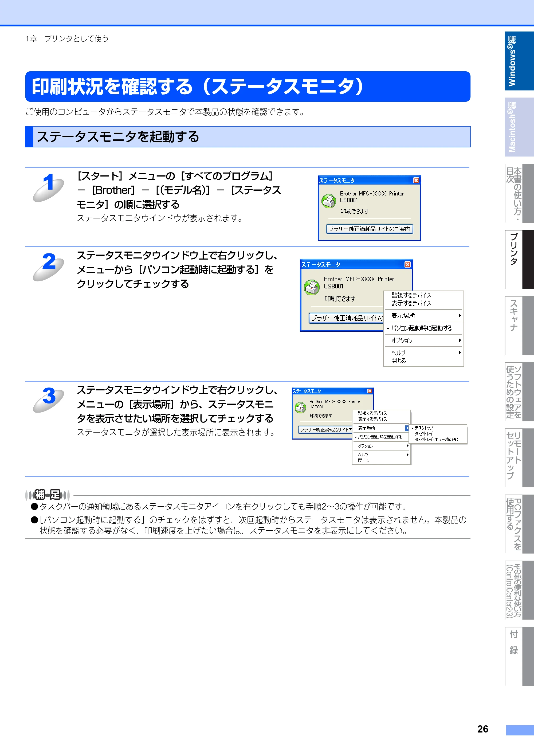Image resolution: width=534 pixels, height=756 pixels.
Task: Expand highlighted 表示場所 arrow in step 3 menu
Action: click(x=407, y=428)
